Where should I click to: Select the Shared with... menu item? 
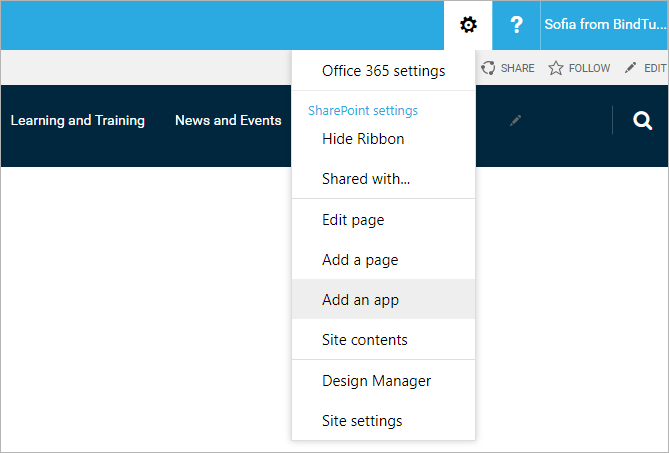384,179
